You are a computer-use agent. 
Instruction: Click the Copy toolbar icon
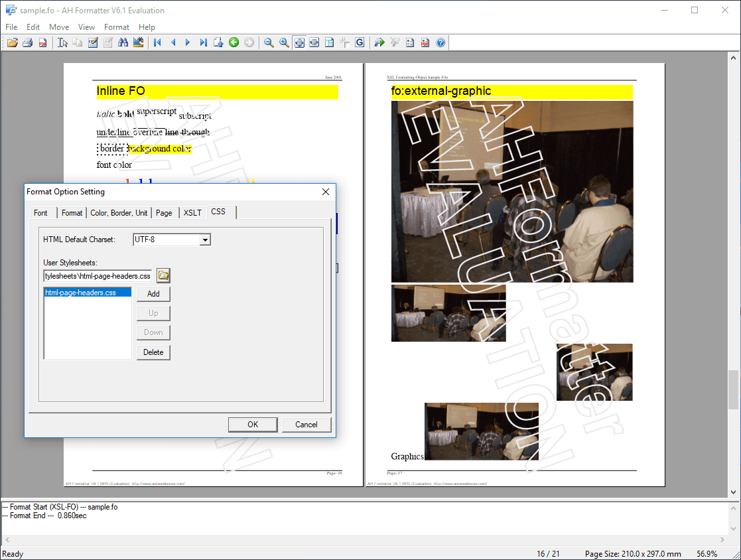78,42
